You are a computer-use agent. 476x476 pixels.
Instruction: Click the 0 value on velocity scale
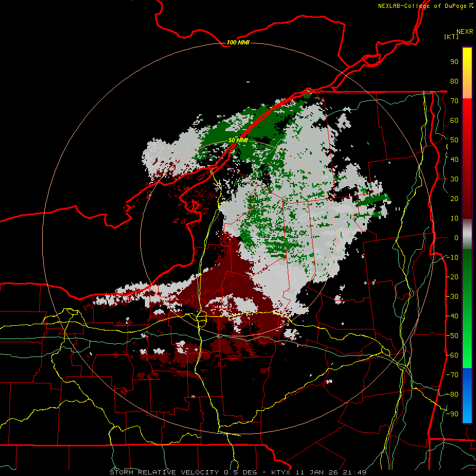(x=456, y=237)
